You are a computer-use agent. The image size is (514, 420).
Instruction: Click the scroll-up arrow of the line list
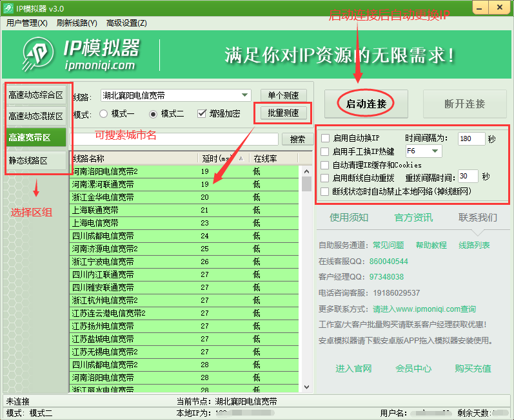pyautogui.click(x=306, y=171)
